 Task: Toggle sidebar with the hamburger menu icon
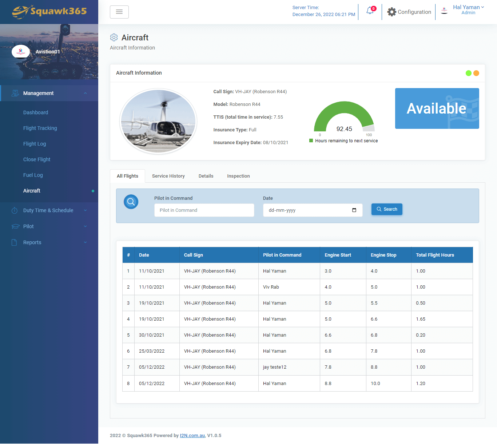tap(119, 12)
